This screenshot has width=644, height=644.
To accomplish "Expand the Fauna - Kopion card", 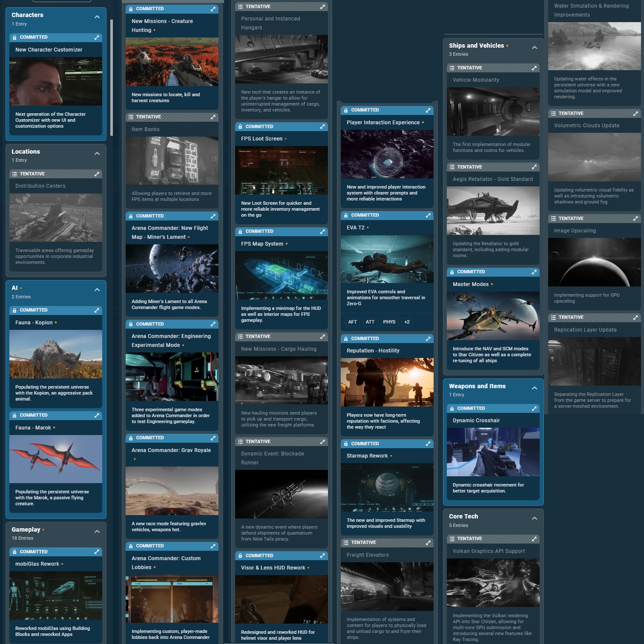I will tap(97, 310).
